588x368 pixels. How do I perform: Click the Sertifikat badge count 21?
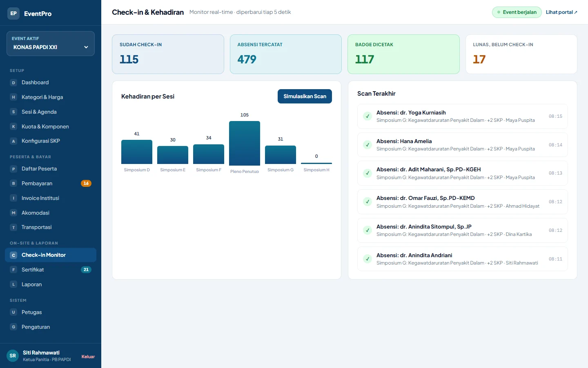(86, 270)
